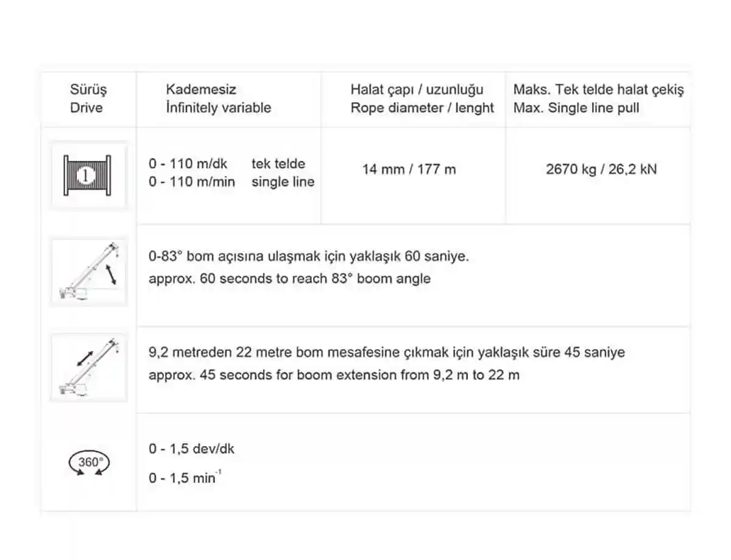Click the '2670 kg / 26,2 kN' value
731x560 pixels.
601,169
